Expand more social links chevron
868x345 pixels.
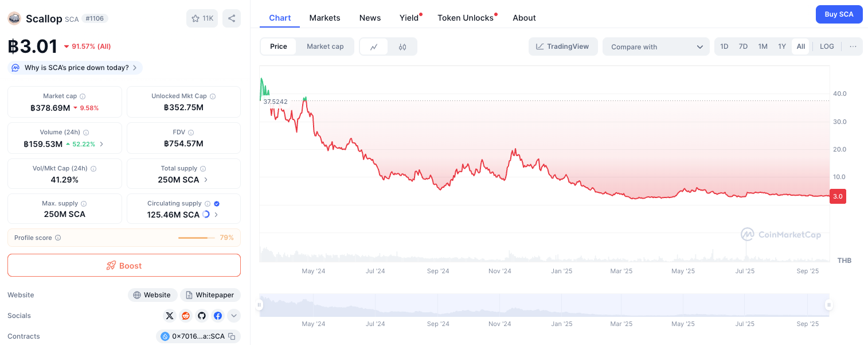(234, 316)
